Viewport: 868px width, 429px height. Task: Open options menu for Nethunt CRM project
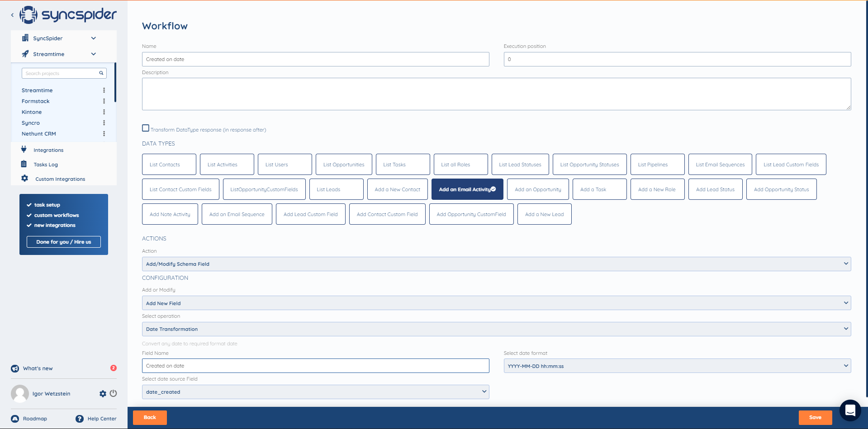[104, 134]
